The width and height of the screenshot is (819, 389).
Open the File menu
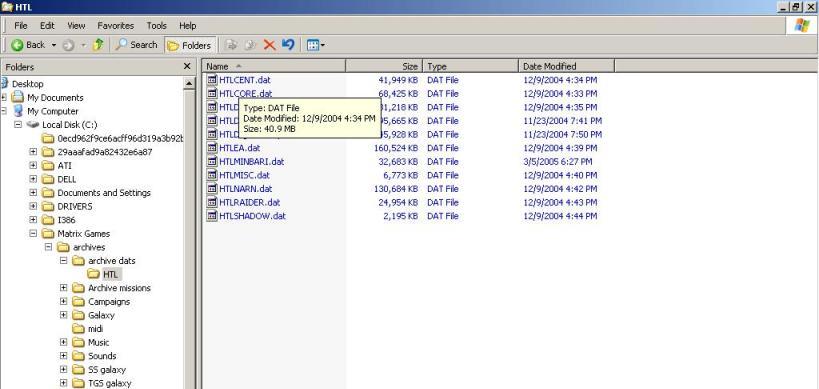21,26
